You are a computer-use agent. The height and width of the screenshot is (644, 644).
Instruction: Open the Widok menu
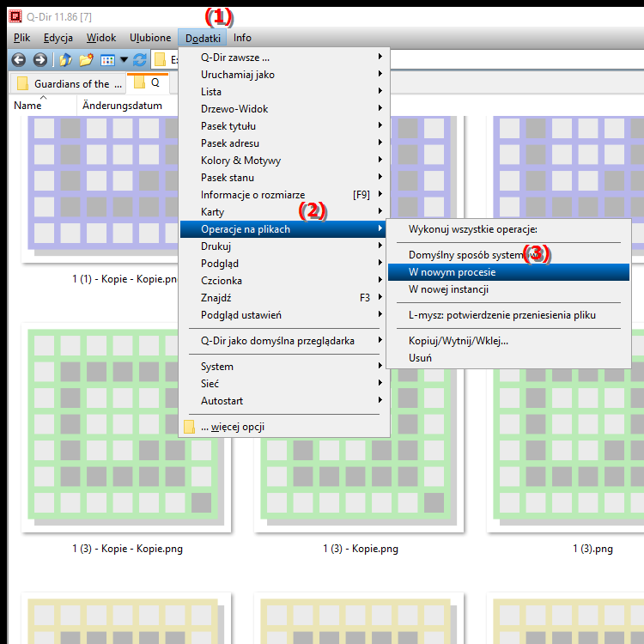101,38
